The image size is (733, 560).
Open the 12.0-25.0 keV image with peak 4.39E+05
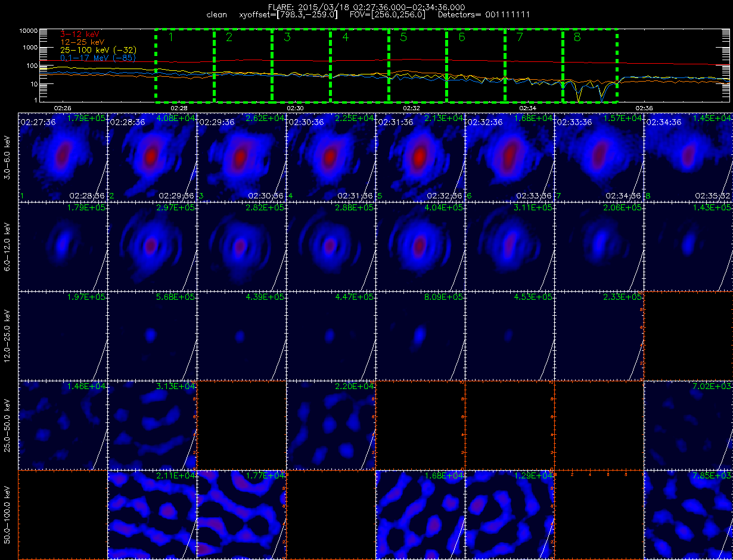tap(241, 335)
